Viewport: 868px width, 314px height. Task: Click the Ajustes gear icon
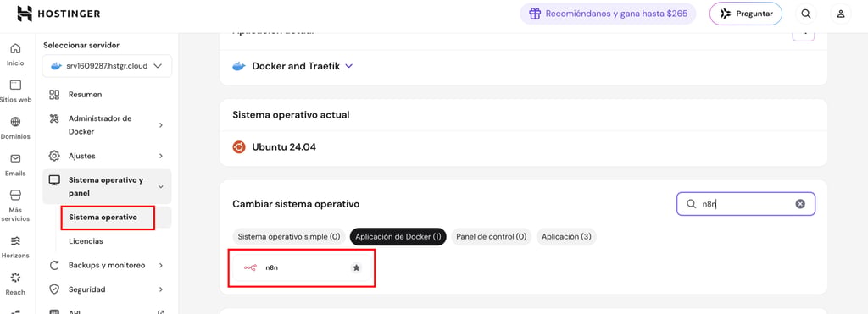(x=54, y=156)
